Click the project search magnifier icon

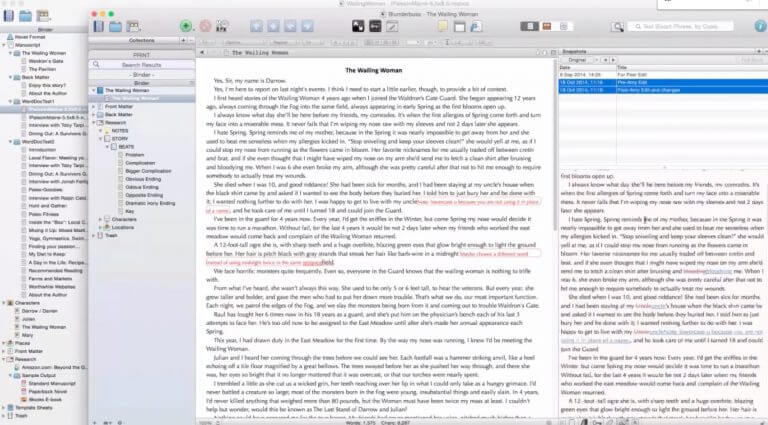[x=617, y=26]
